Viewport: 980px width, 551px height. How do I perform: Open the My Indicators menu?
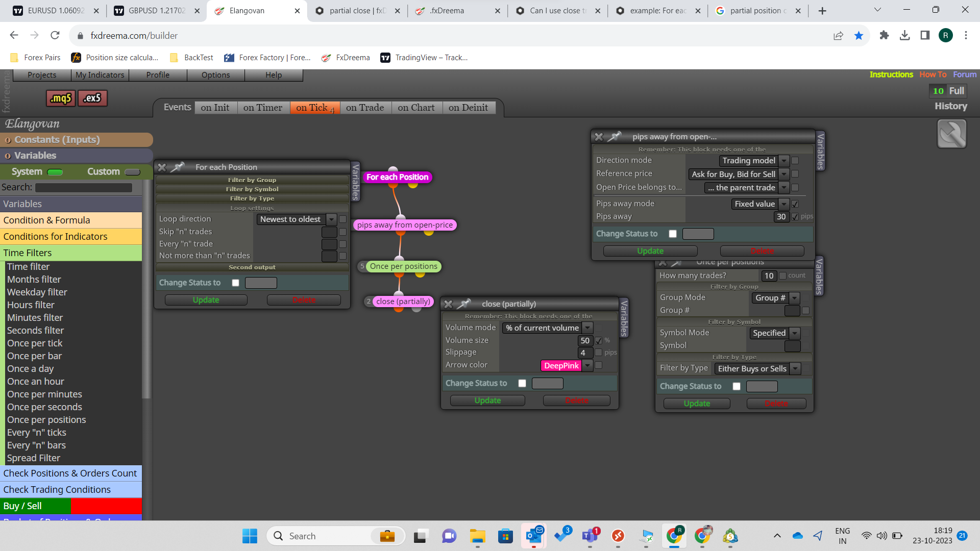100,75
